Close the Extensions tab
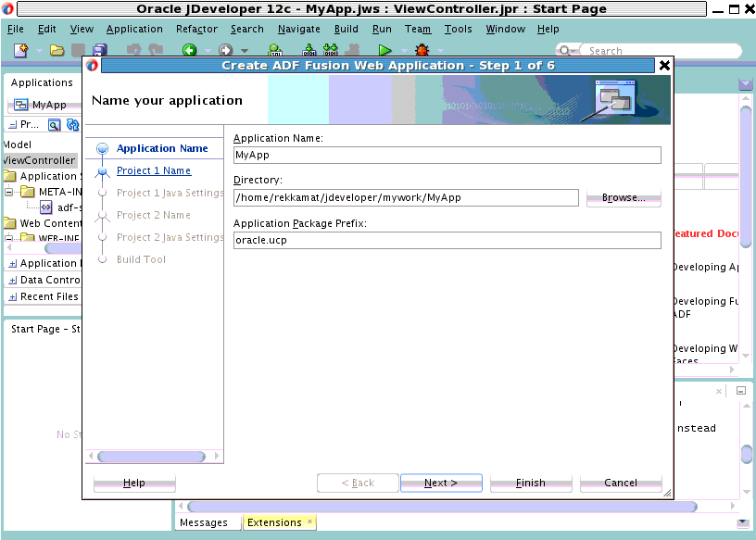756x540 pixels. [x=309, y=521]
